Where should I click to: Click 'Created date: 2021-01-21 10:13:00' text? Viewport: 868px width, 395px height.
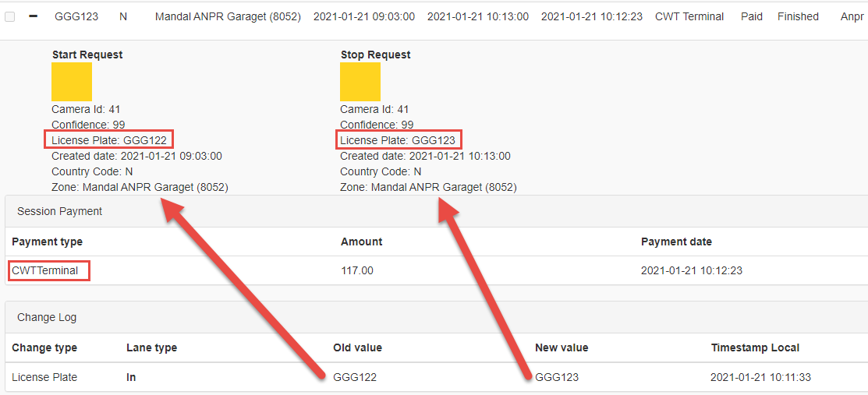click(x=425, y=156)
